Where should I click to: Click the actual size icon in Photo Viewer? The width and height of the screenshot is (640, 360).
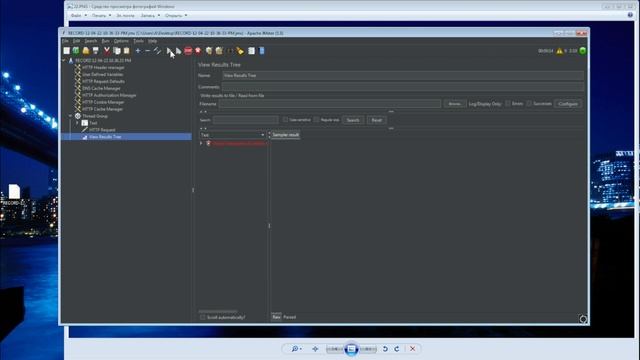point(315,349)
